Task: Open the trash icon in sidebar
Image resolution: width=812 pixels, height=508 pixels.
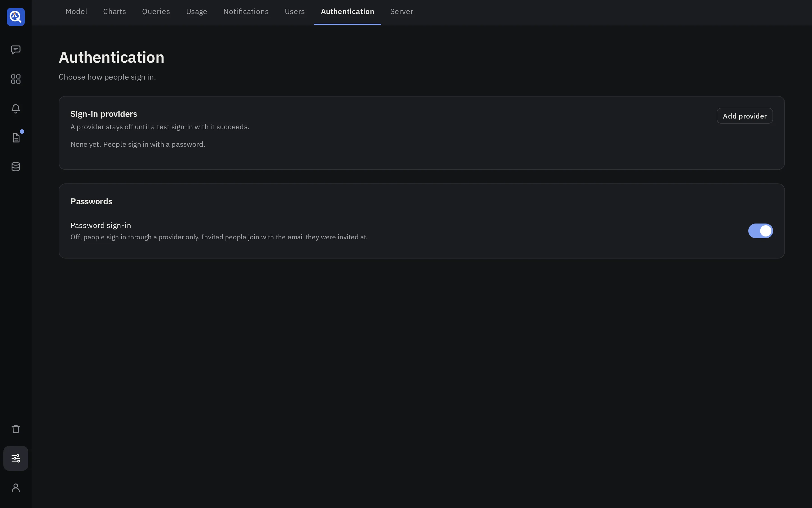Action: 16,429
